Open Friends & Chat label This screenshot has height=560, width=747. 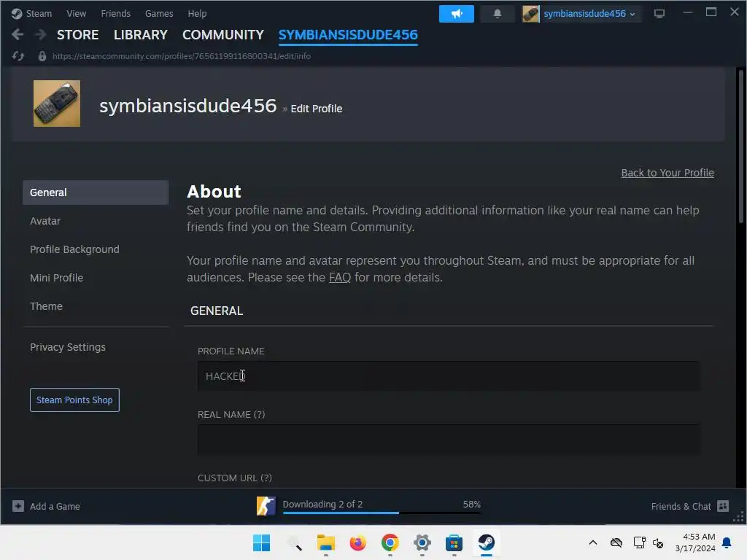coord(681,506)
